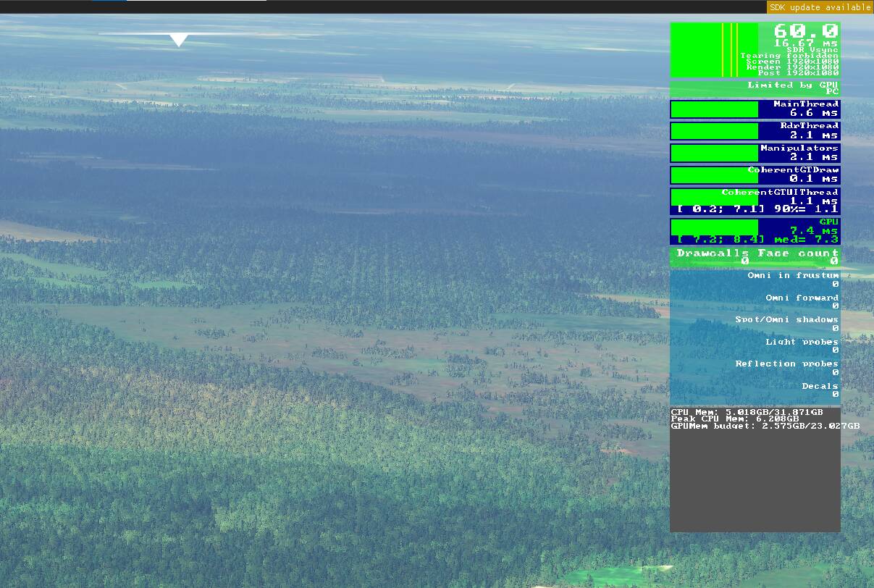Click the CoherentGTUIThread timing row
Image resolution: width=874 pixels, height=588 pixels.
[x=755, y=201]
